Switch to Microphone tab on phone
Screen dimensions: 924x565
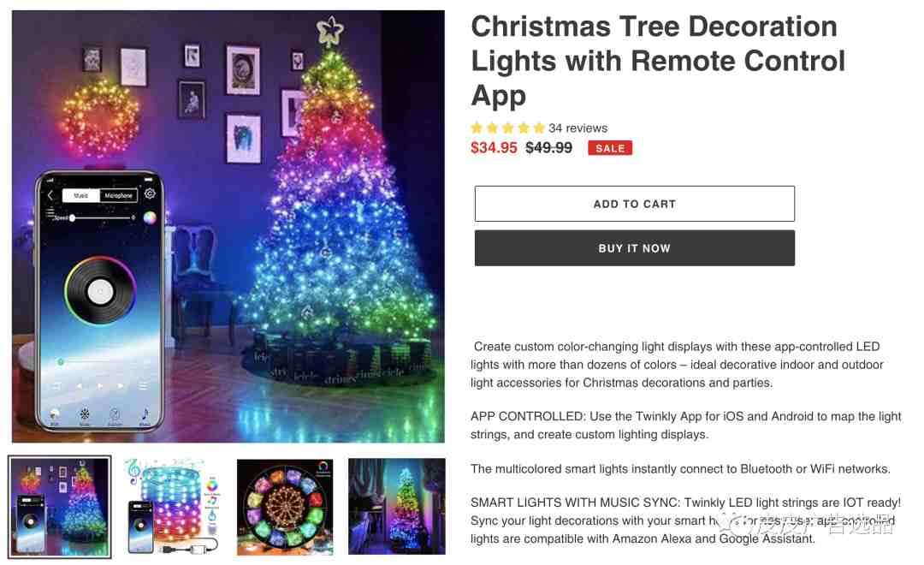click(x=118, y=195)
